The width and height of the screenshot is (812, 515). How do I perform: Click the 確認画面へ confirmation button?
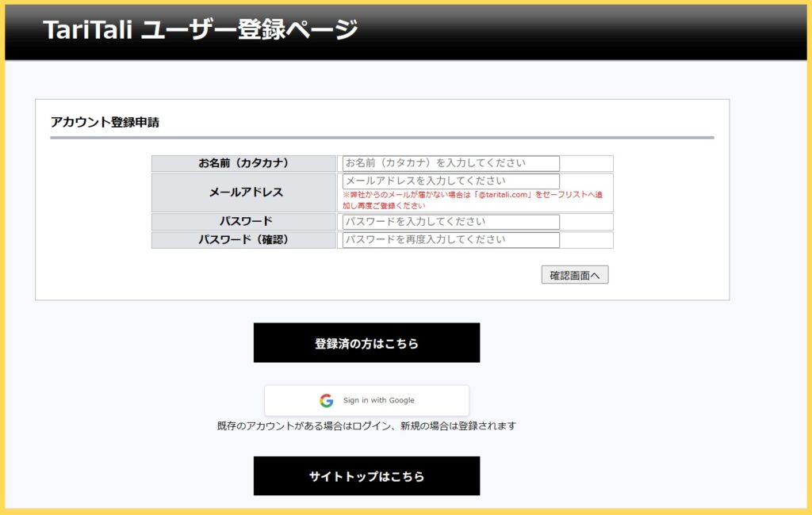tap(573, 274)
